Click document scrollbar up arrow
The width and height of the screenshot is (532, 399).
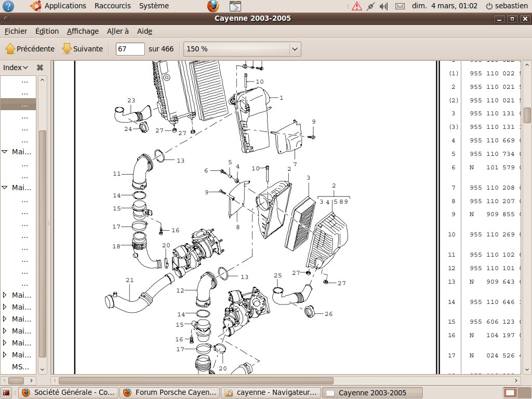point(527,64)
